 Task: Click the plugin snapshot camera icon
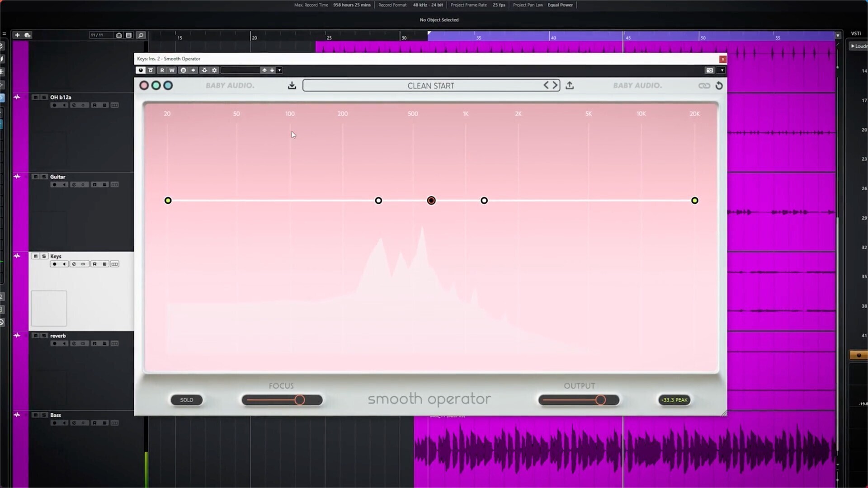click(x=710, y=70)
